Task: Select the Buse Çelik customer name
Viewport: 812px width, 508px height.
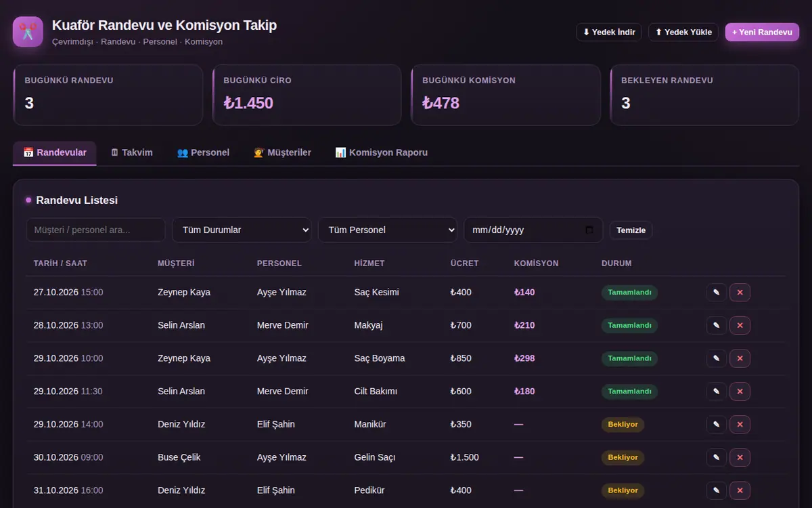Action: tap(179, 457)
